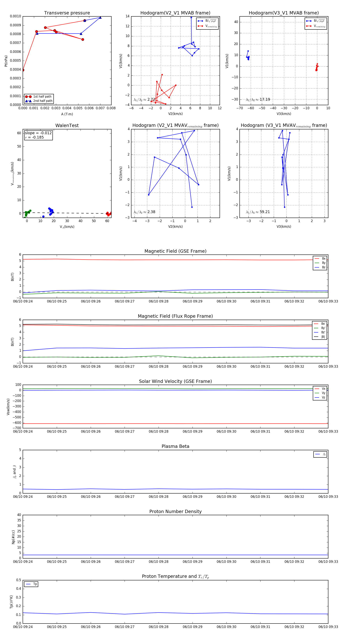Viewport: 351px width, 644px height.
Task: Click the 'VA(km/s)' axis label in WalenTest
Action: point(67,227)
